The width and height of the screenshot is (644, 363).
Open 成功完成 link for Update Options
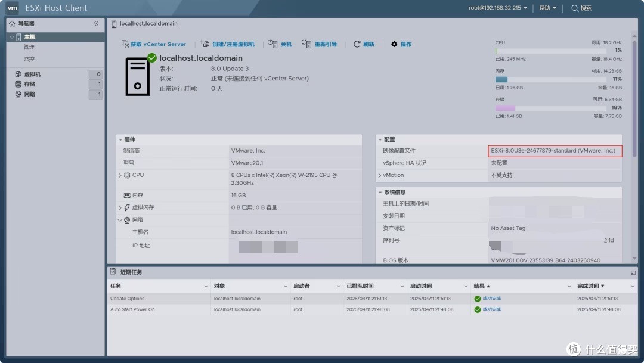pos(491,299)
